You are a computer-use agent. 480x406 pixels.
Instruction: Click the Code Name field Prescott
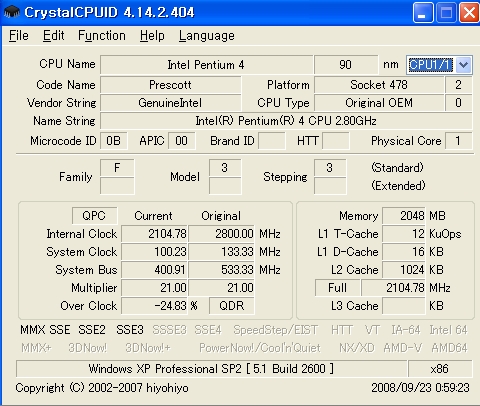tap(170, 85)
